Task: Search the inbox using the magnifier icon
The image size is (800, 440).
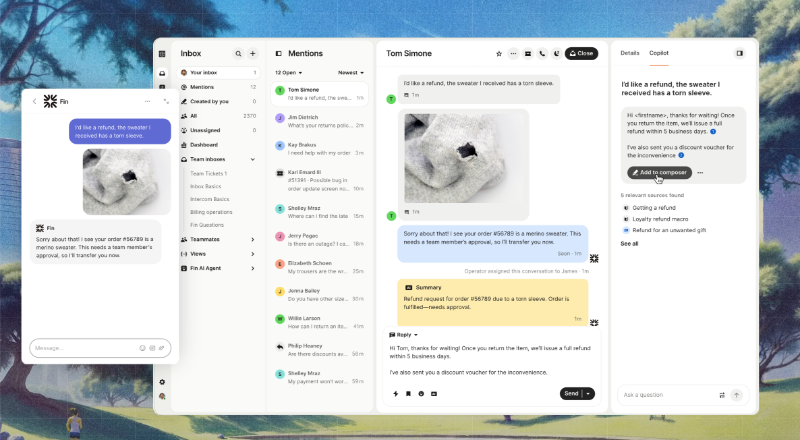Action: pos(238,54)
